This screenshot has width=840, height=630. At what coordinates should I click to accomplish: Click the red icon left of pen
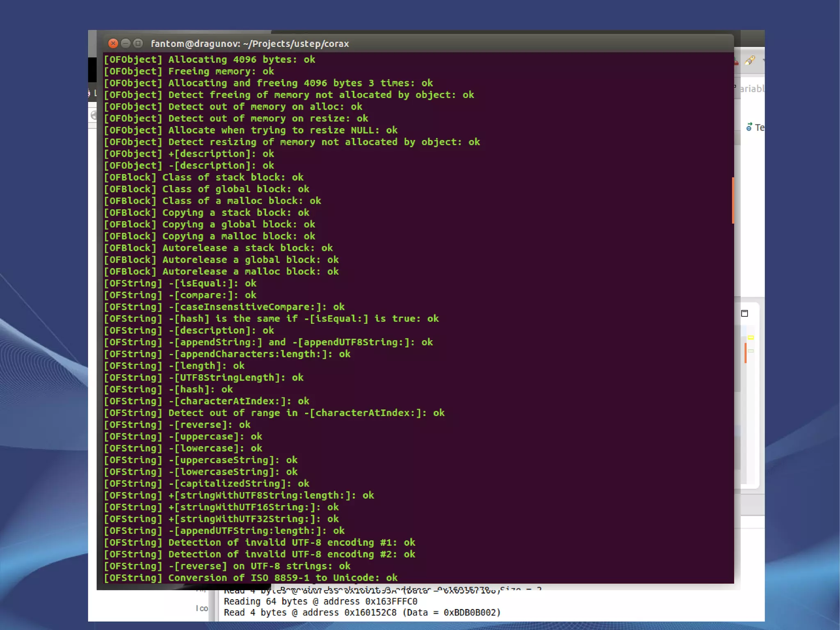pos(737,62)
